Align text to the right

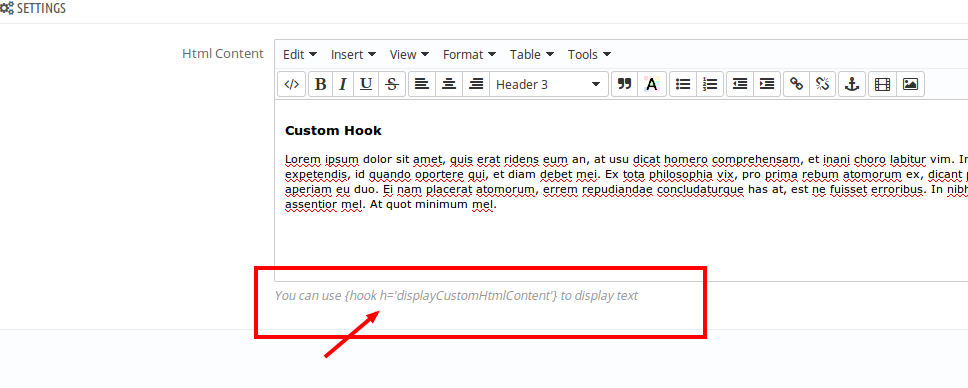point(475,85)
